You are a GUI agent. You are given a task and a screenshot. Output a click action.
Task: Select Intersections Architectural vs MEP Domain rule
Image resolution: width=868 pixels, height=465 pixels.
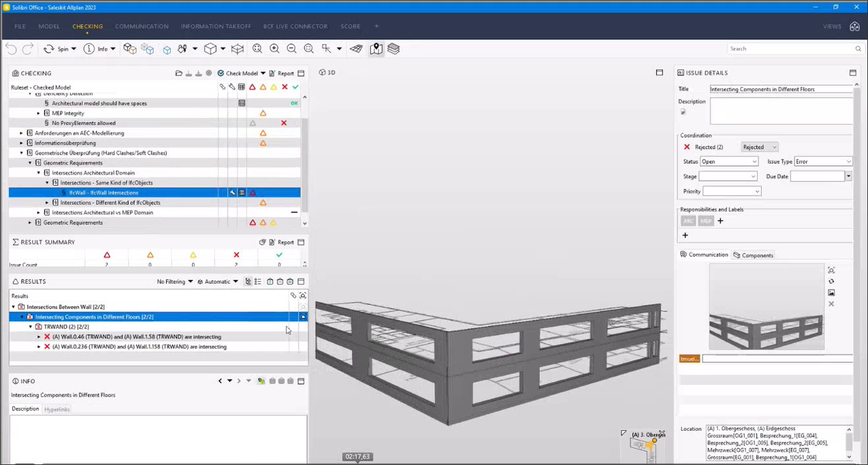click(102, 213)
